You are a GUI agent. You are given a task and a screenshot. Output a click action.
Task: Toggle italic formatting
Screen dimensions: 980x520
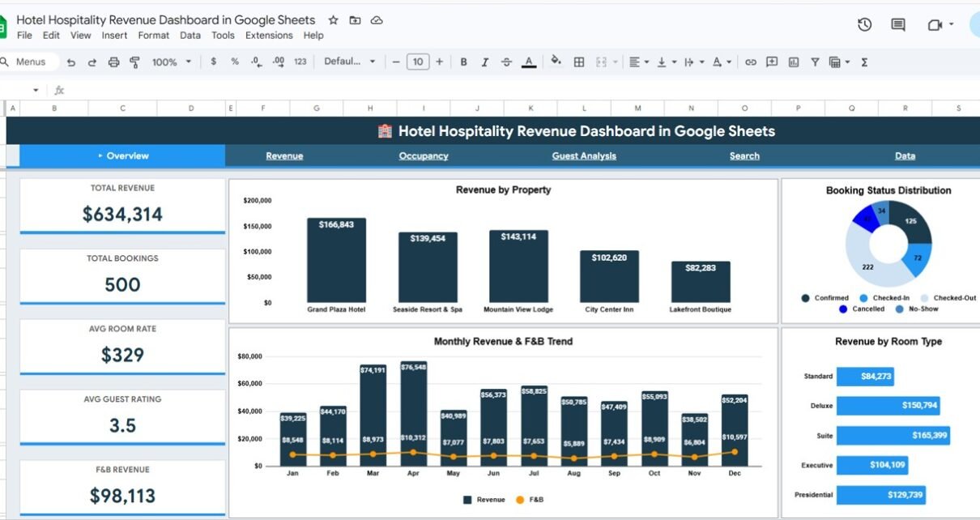pos(485,62)
